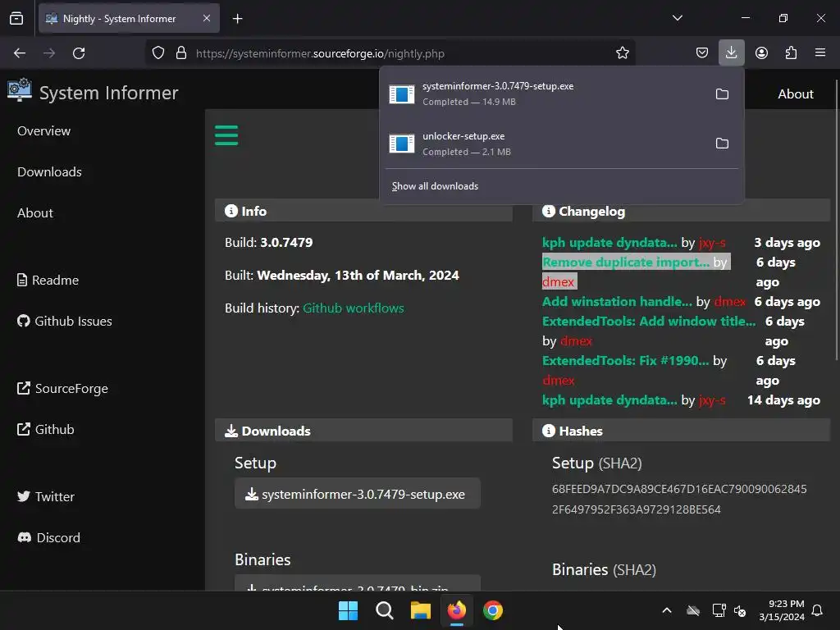Click the page vertical scrollbar
The height and width of the screenshot is (630, 840).
click(836, 220)
